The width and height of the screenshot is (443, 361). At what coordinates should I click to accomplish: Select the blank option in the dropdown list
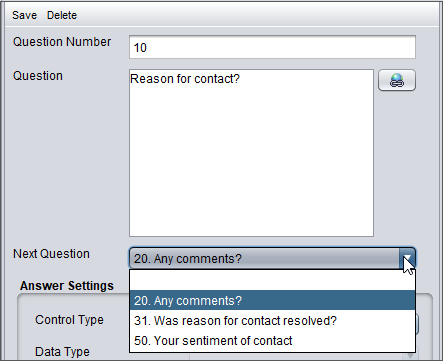pyautogui.click(x=272, y=280)
